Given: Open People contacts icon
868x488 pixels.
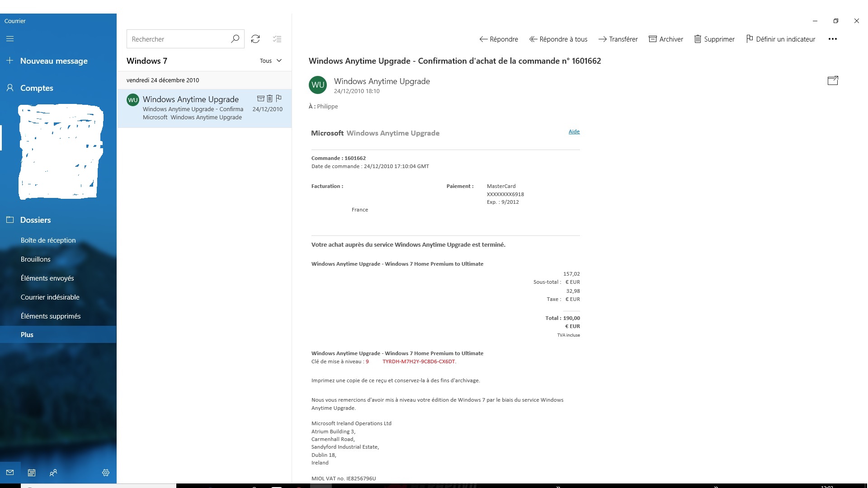Looking at the screenshot, I should [53, 473].
